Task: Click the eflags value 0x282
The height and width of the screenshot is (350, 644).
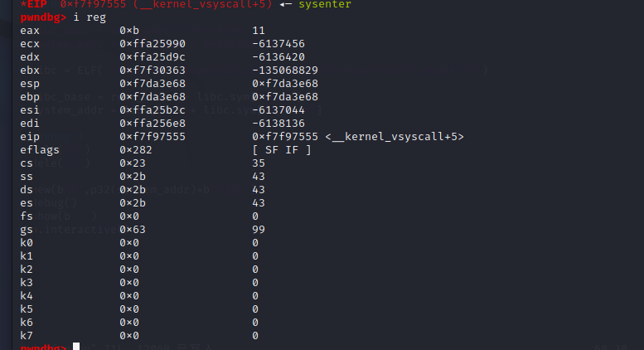Action: click(136, 150)
